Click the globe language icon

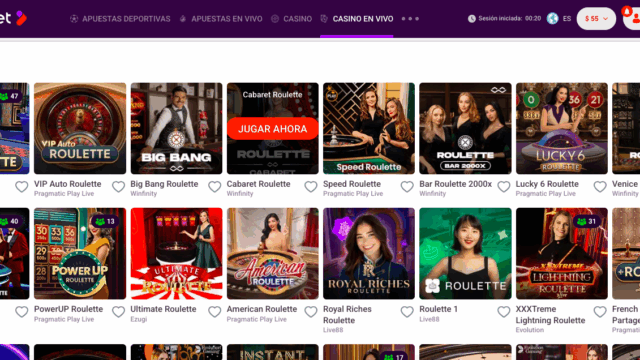pyautogui.click(x=552, y=18)
